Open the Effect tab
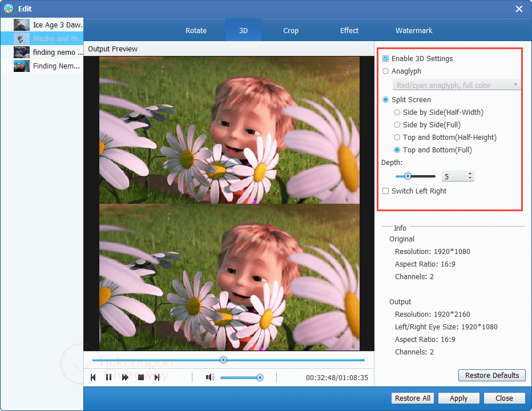The width and height of the screenshot is (532, 411). (x=349, y=31)
